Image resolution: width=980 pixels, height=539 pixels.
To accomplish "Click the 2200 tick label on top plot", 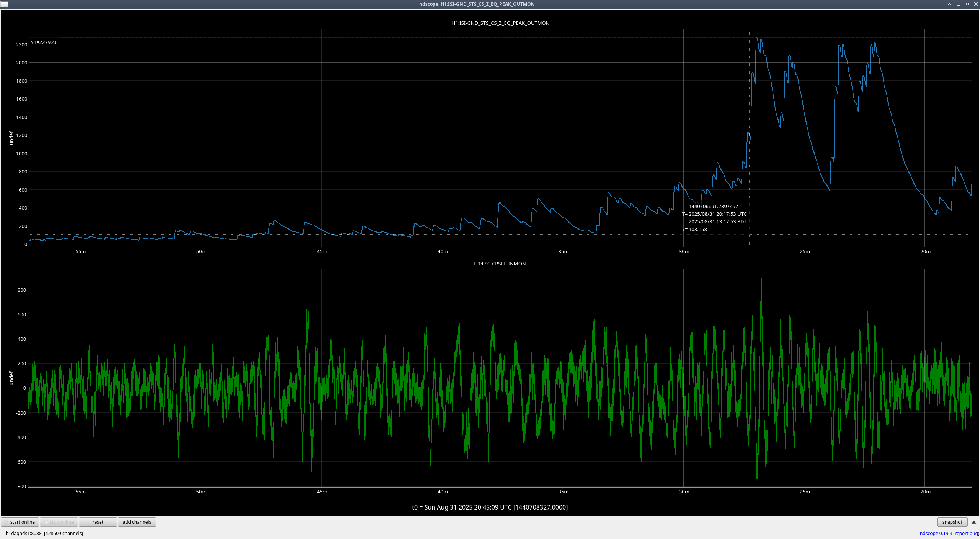I will 21,44.
